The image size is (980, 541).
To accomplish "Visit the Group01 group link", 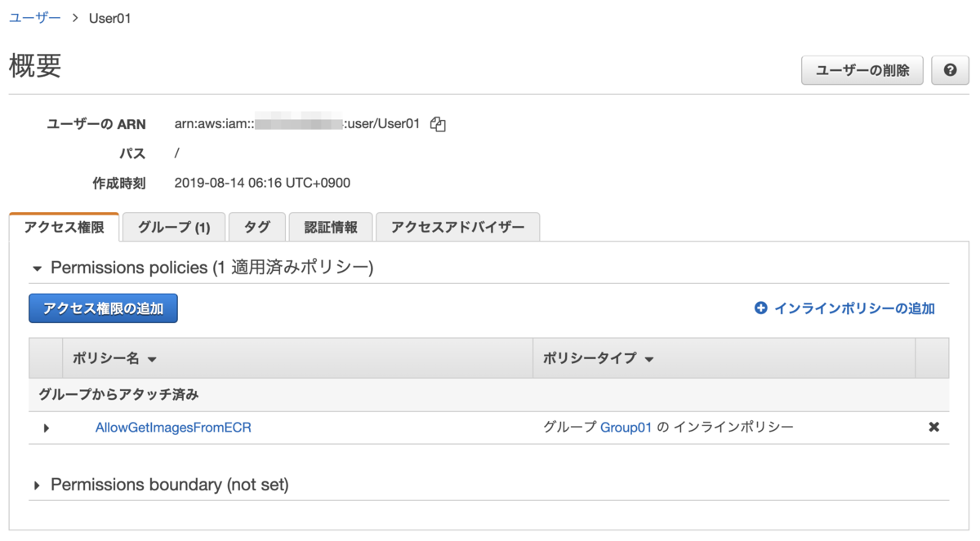I will click(x=626, y=427).
